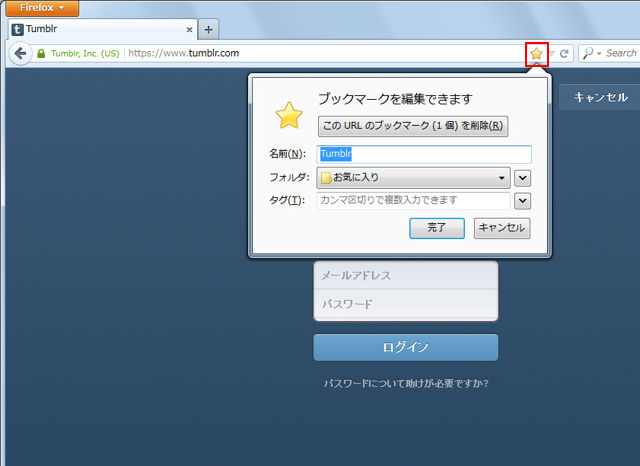Show Tumblr, Inc. (US) identity info

pyautogui.click(x=85, y=53)
